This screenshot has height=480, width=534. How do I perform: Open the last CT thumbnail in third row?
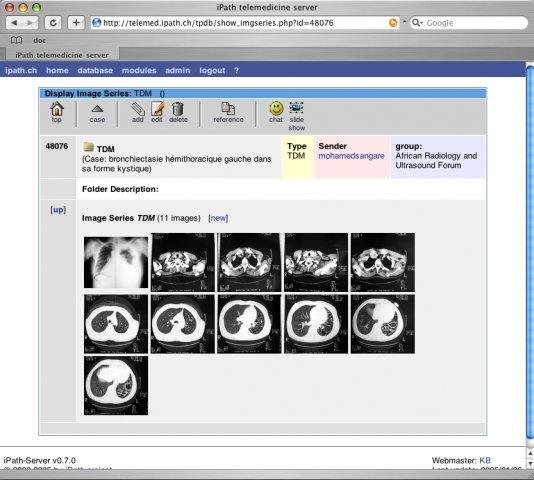pyautogui.click(x=116, y=386)
